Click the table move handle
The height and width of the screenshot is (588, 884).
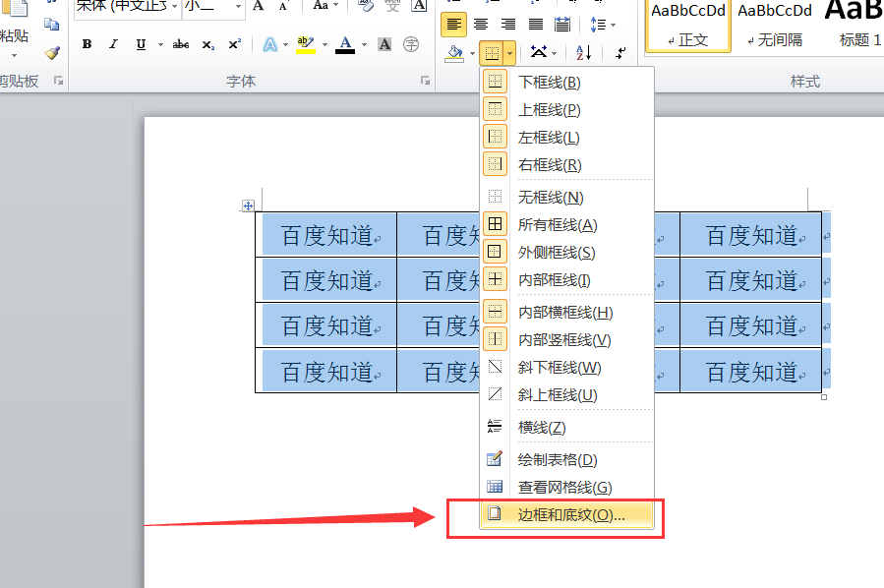[x=248, y=206]
